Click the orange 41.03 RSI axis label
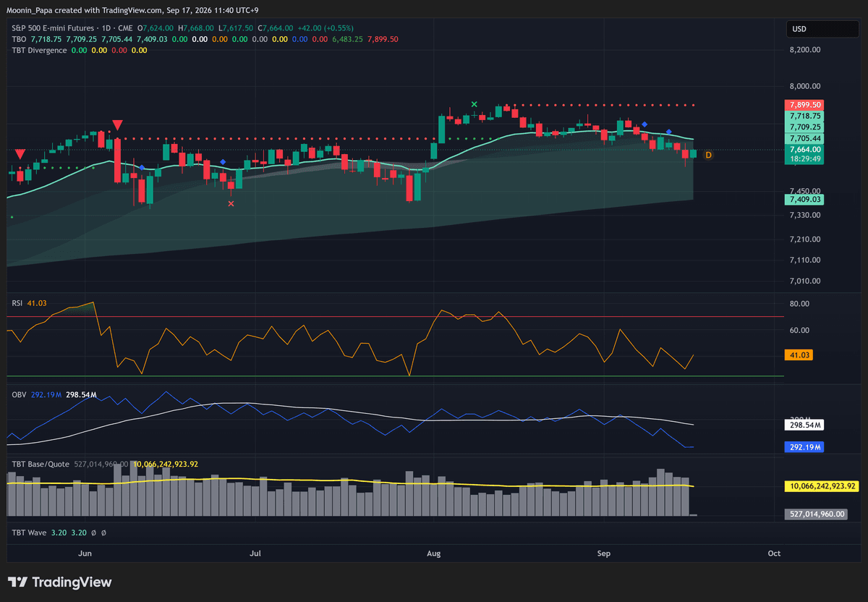Image resolution: width=868 pixels, height=602 pixels. (799, 356)
